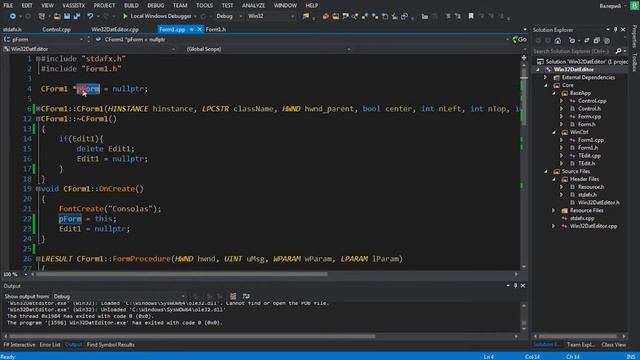The image size is (640, 360).
Task: Collapse the CForm1 constructor at line 6
Action: click(x=38, y=109)
